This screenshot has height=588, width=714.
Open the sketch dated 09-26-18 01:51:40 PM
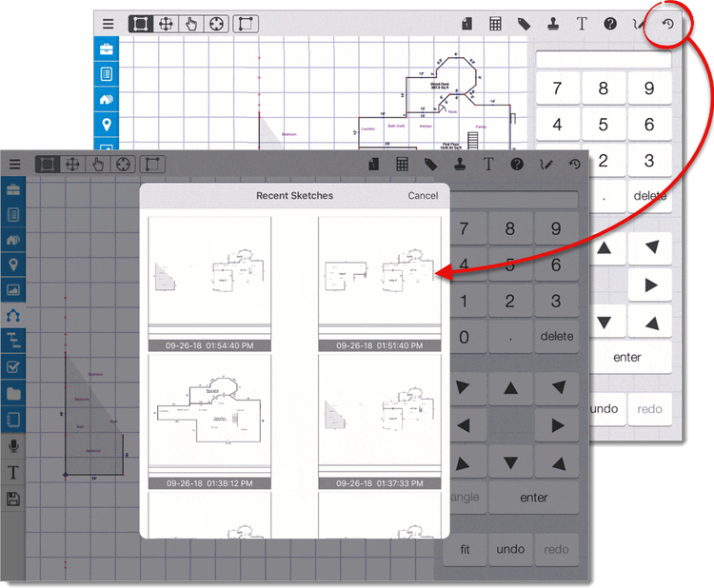pos(379,284)
